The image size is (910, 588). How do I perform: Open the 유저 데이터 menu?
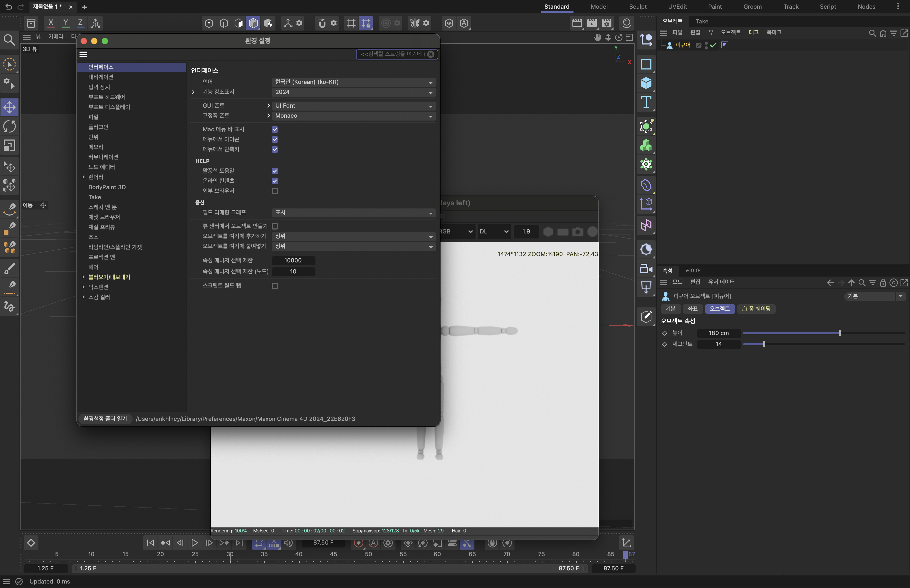point(721,282)
